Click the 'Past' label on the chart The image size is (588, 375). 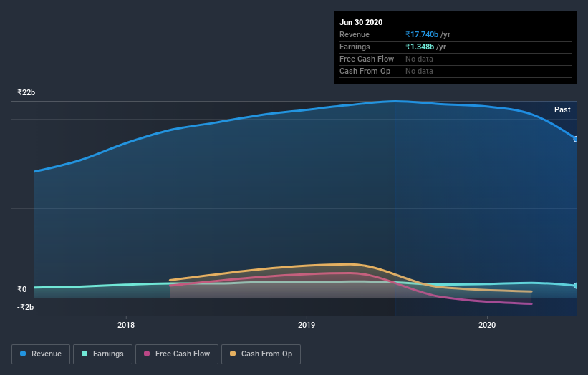pyautogui.click(x=562, y=109)
